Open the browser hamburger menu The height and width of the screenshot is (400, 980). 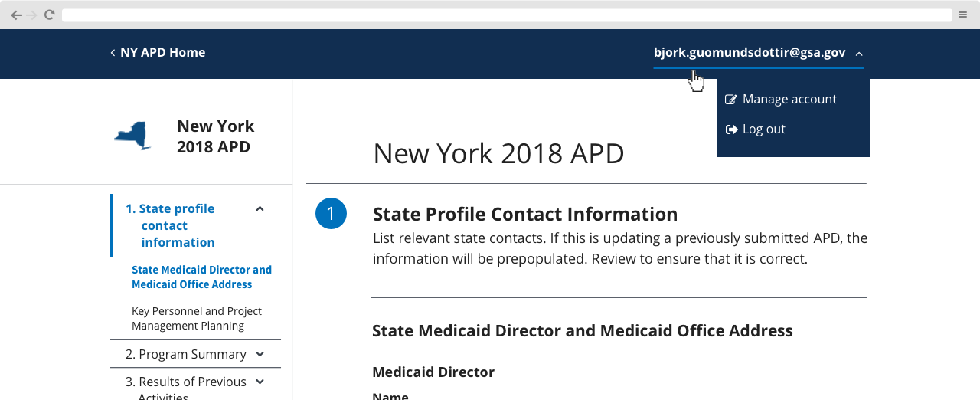tap(962, 15)
